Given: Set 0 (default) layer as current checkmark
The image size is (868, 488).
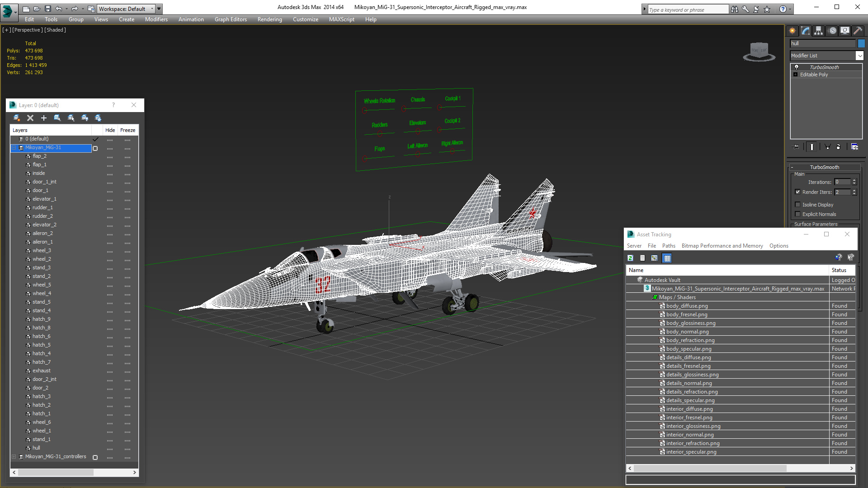Looking at the screenshot, I should (95, 139).
